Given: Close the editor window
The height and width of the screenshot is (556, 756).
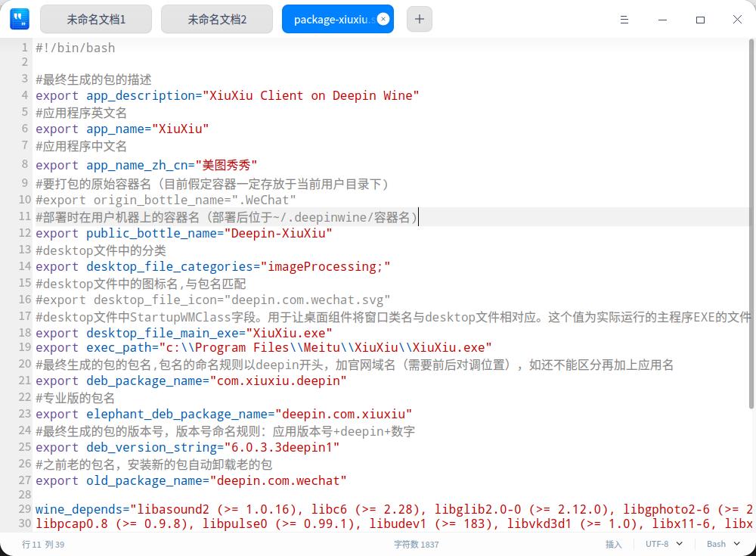Looking at the screenshot, I should click(738, 20).
